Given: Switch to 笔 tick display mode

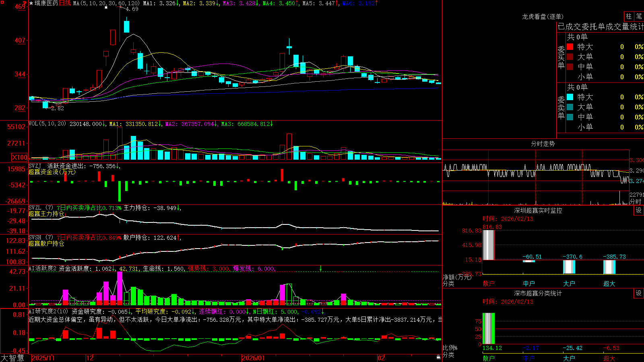Looking at the screenshot, I should click(x=639, y=16).
